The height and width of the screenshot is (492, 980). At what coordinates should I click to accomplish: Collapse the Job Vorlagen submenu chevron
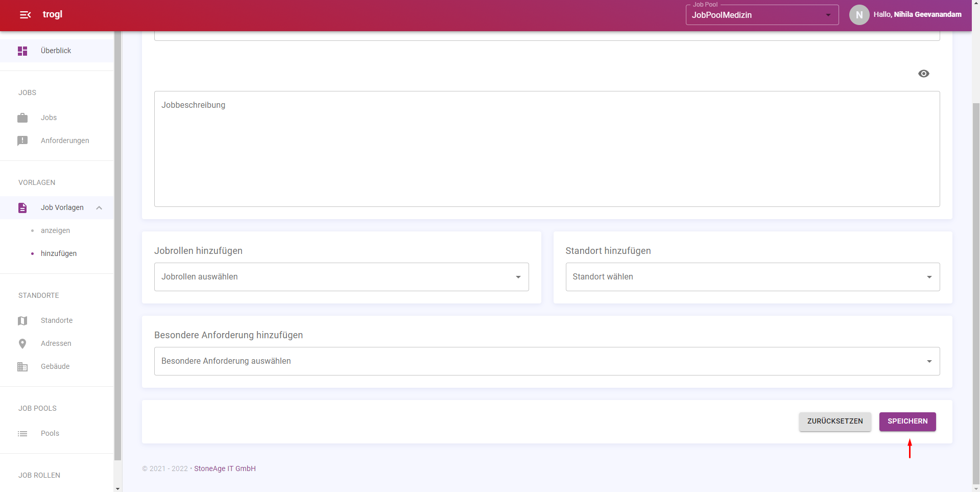[x=99, y=208]
